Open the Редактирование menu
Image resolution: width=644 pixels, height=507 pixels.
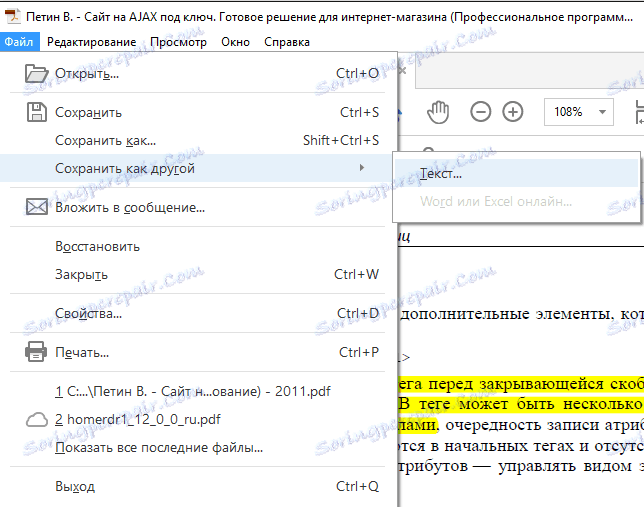click(x=92, y=42)
